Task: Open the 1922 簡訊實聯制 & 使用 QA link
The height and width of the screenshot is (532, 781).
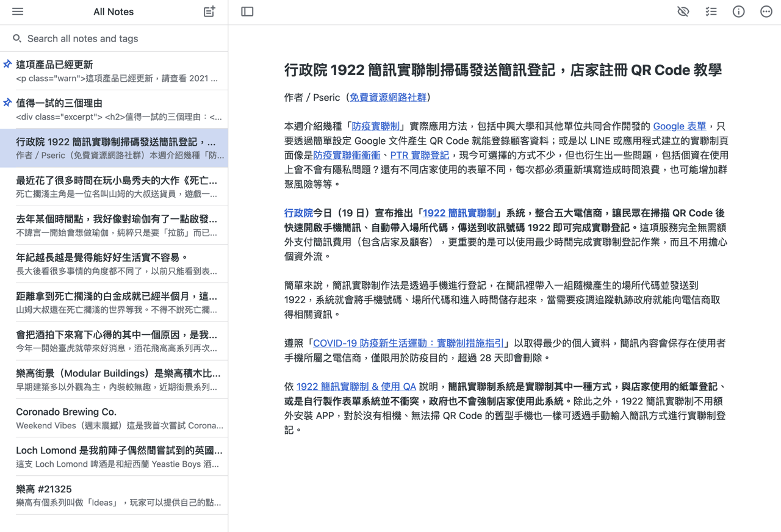Action: point(356,387)
